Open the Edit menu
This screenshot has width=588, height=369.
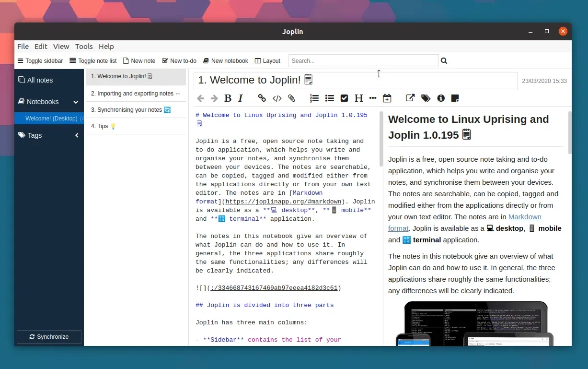[41, 47]
